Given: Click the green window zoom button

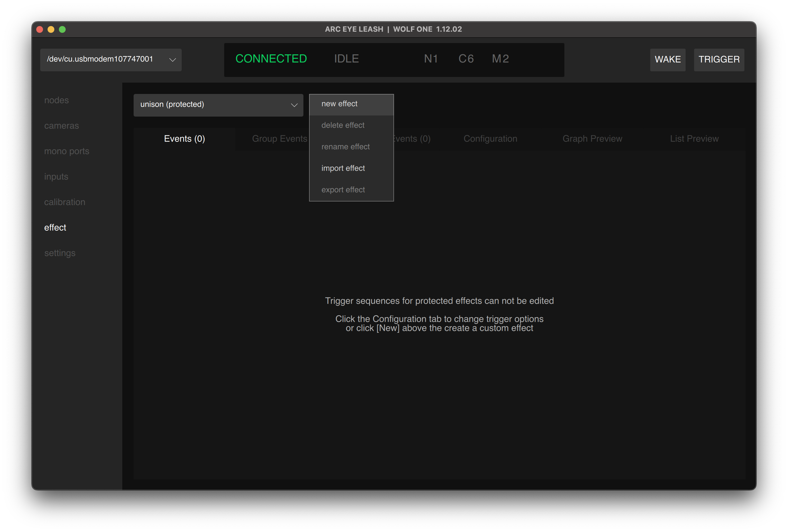Looking at the screenshot, I should pyautogui.click(x=62, y=29).
